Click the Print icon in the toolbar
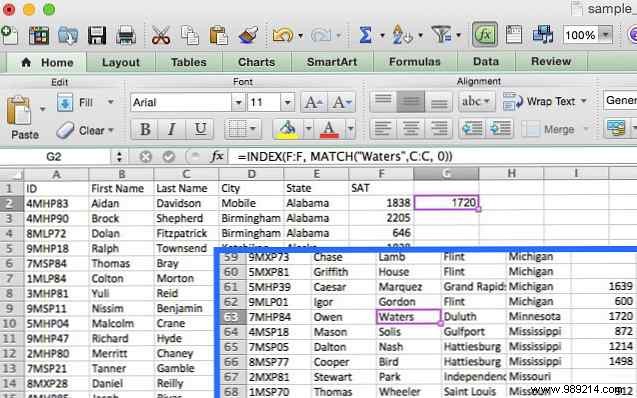Screen dimensions: 637x398 click(126, 35)
